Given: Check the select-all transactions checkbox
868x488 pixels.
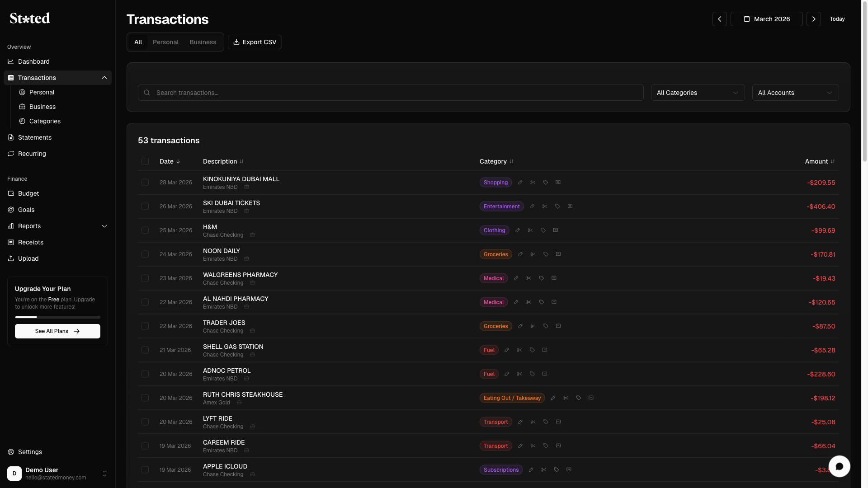Looking at the screenshot, I should 145,161.
